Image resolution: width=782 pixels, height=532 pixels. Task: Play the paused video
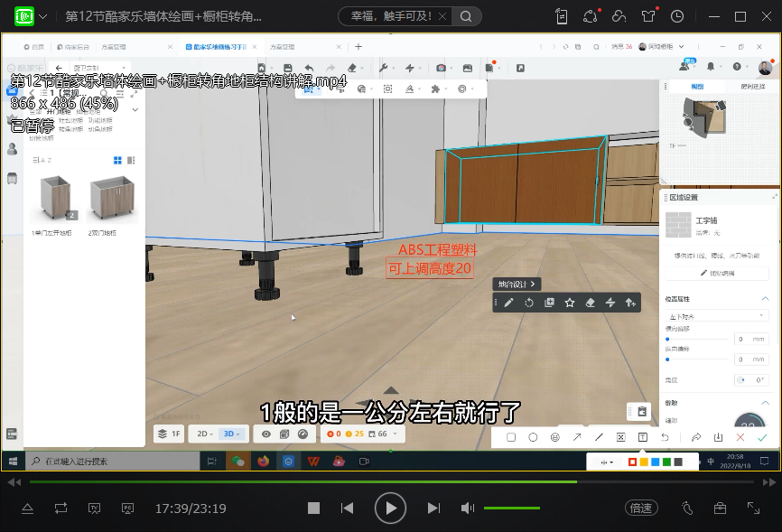[x=390, y=508]
